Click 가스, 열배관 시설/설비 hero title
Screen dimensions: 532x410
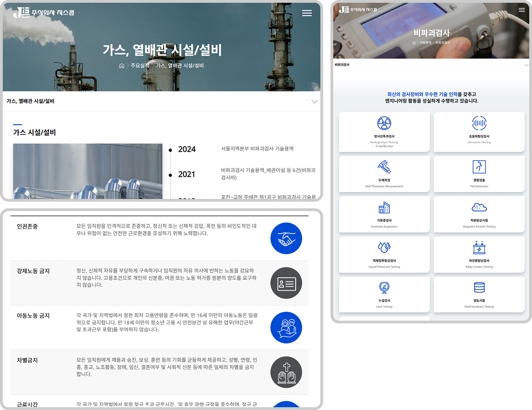pyautogui.click(x=162, y=50)
